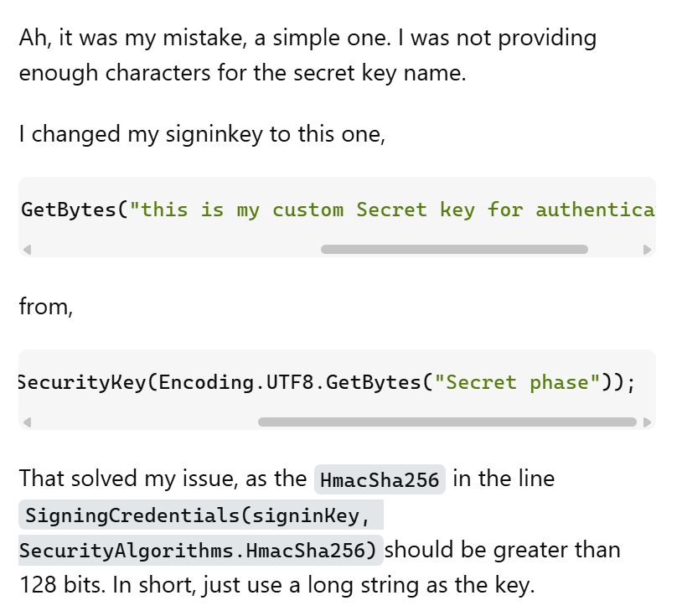Click the line "I changed my signinkey to this one"
The height and width of the screenshot is (616, 677).
(x=202, y=134)
